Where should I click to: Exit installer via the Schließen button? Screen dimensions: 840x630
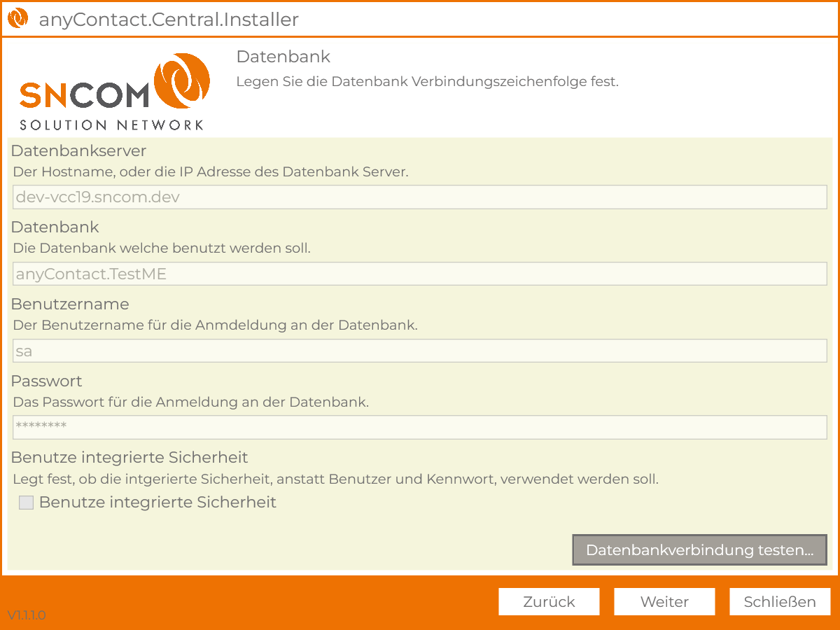point(780,602)
